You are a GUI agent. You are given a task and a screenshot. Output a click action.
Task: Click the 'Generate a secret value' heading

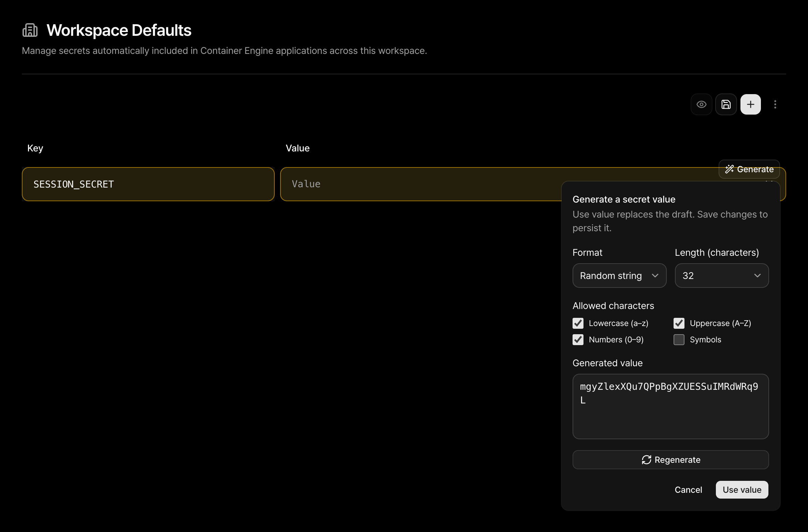tap(624, 199)
